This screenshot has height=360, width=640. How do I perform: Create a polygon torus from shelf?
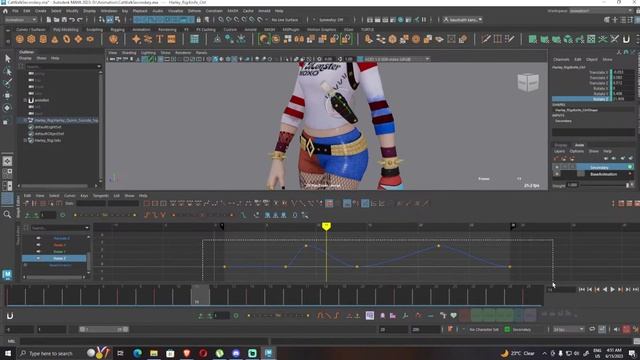click(x=67, y=39)
